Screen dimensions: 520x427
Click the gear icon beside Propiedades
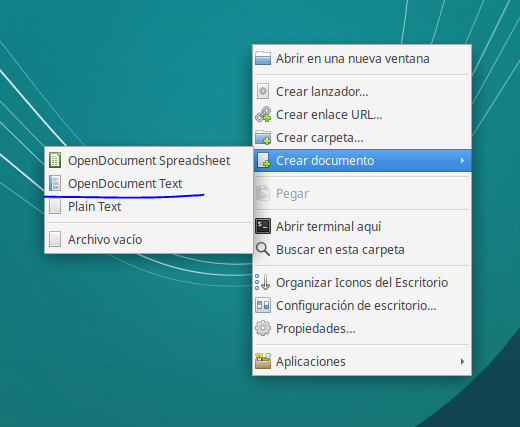click(263, 328)
